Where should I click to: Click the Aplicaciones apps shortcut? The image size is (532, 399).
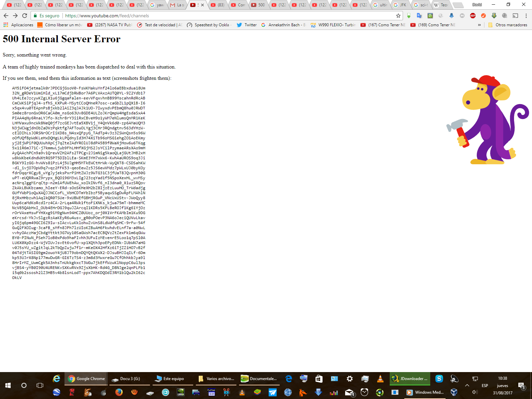tap(18, 25)
